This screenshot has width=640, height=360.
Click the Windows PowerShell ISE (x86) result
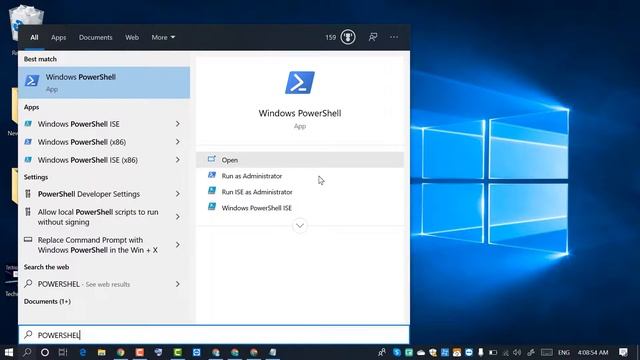coord(87,160)
